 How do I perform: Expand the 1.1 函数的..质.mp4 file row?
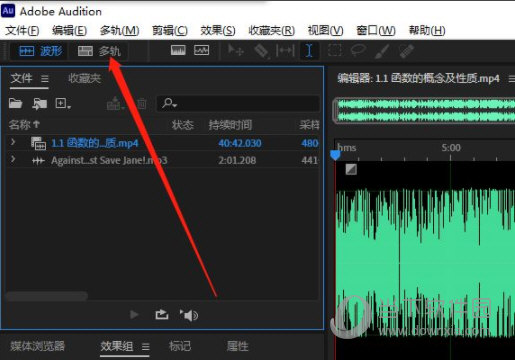pyautogui.click(x=13, y=142)
